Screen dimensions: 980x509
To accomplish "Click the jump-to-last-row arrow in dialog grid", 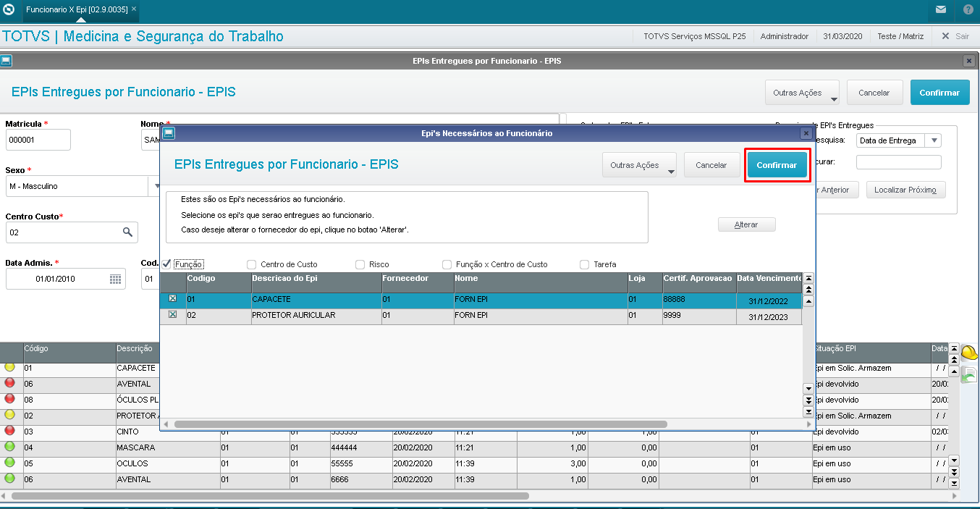I will (x=808, y=412).
